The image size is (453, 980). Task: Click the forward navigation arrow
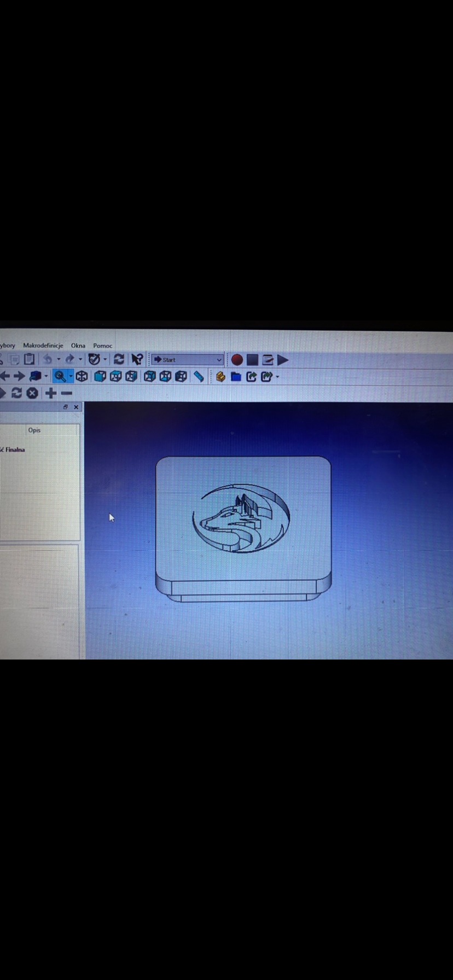pos(19,376)
